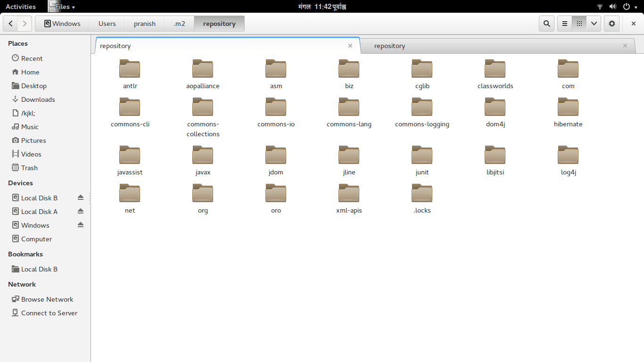This screenshot has width=644, height=362.
Task: Open the view options dropdown chevron
Action: click(x=594, y=23)
